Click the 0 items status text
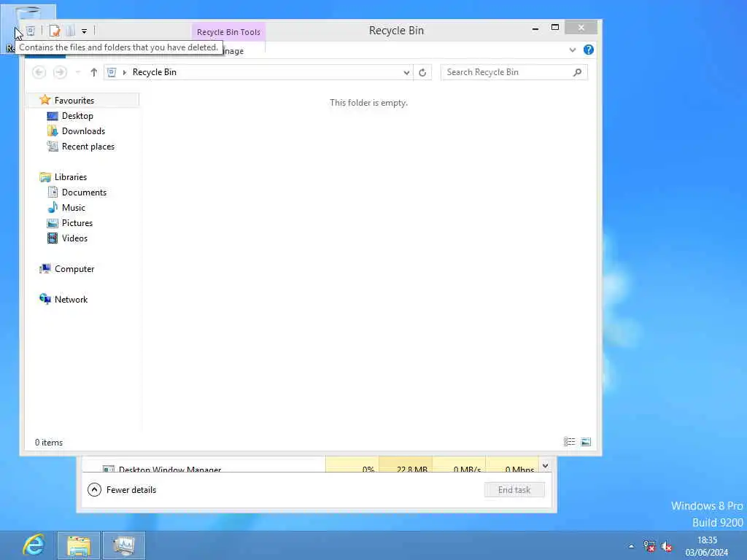This screenshot has width=747, height=560. pos(49,443)
